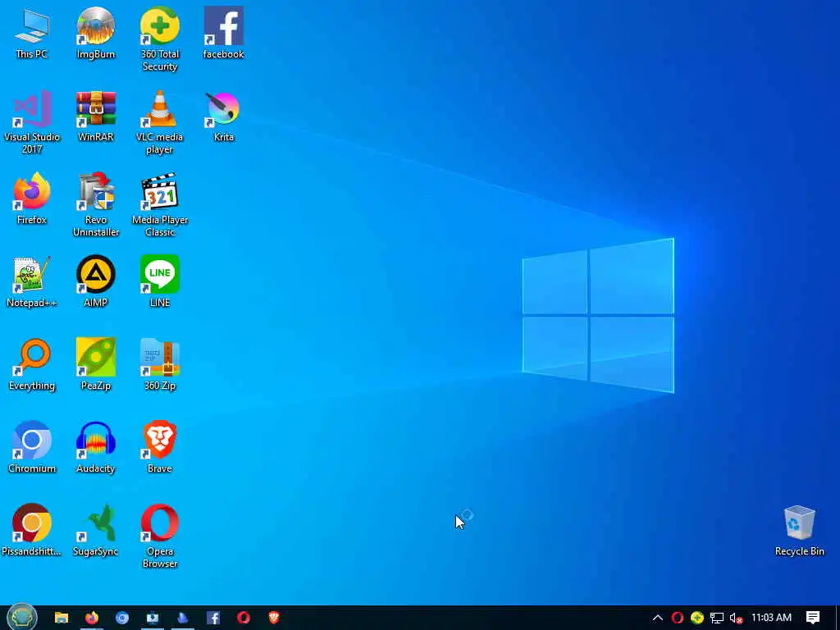Select the WinRAR desktop icon
The width and height of the screenshot is (840, 630).
(x=95, y=116)
